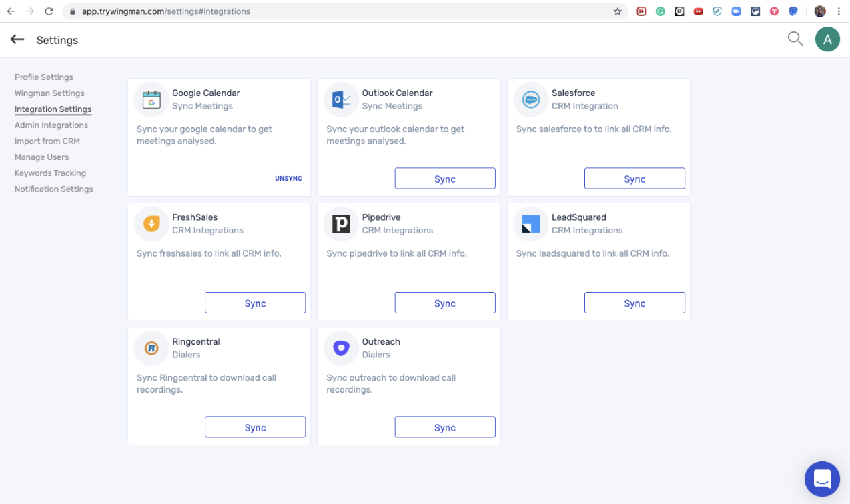This screenshot has width=850, height=504.
Task: Open Wingman Settings in the sidebar
Action: point(49,93)
